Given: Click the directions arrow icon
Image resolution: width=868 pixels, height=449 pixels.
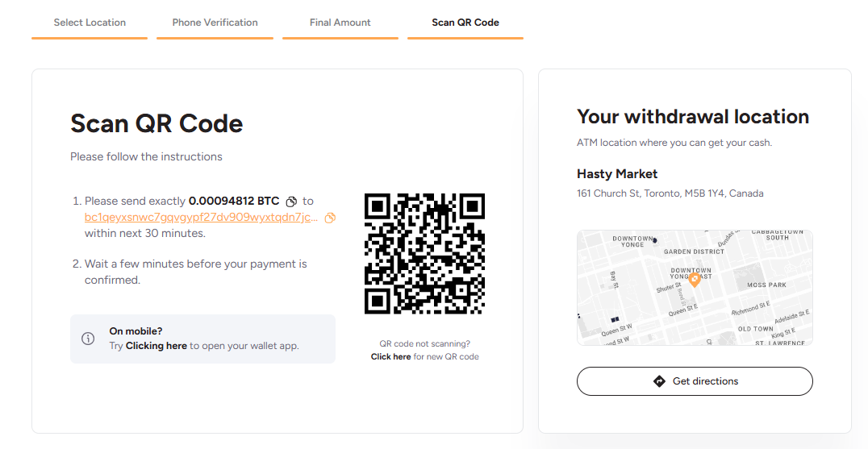Looking at the screenshot, I should click(x=659, y=381).
